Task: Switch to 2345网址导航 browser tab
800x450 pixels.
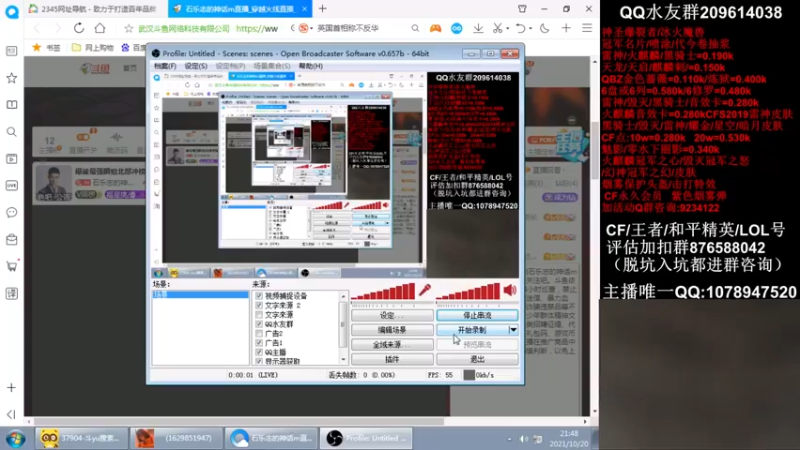Action: point(95,9)
